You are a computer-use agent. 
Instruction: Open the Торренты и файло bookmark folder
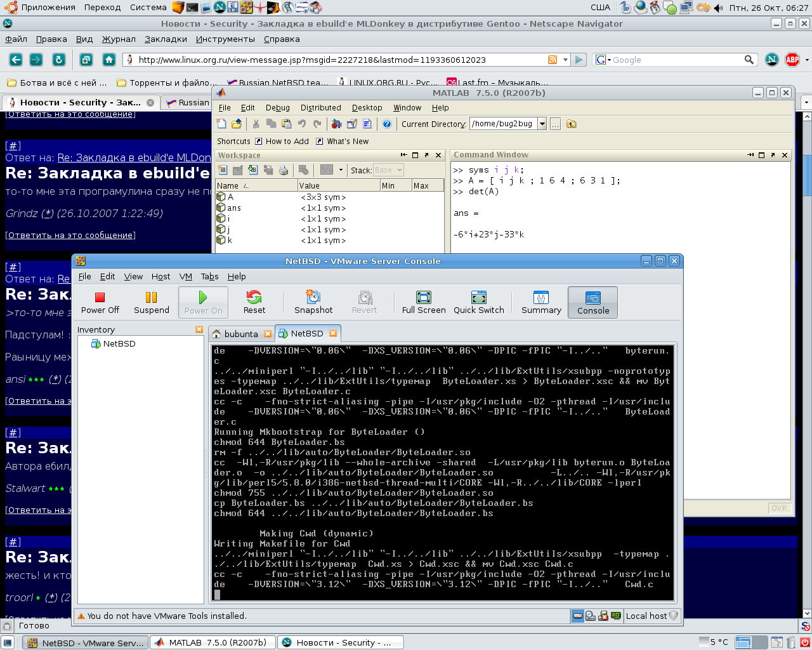pos(166,83)
